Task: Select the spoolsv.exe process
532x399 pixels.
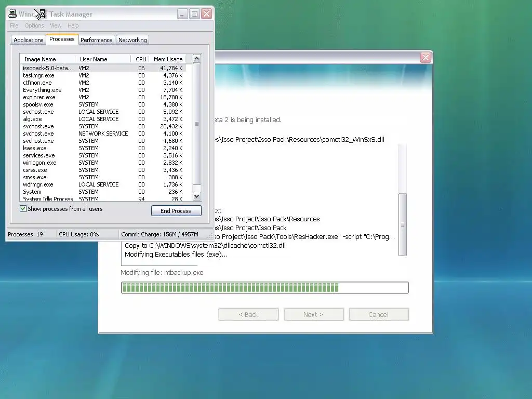Action: pyautogui.click(x=103, y=104)
